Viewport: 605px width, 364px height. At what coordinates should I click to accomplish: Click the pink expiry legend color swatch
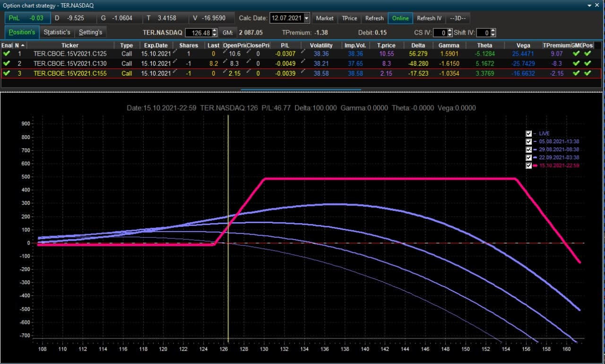tap(536, 166)
